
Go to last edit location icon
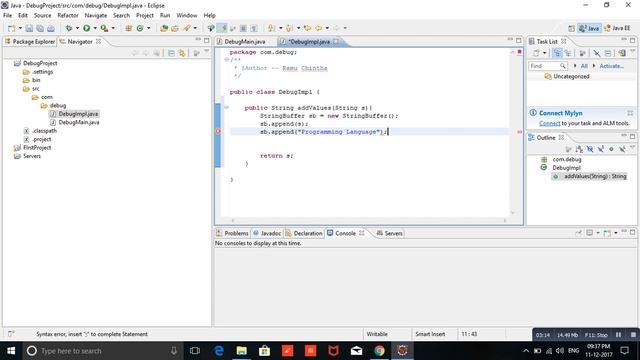click(x=307, y=28)
